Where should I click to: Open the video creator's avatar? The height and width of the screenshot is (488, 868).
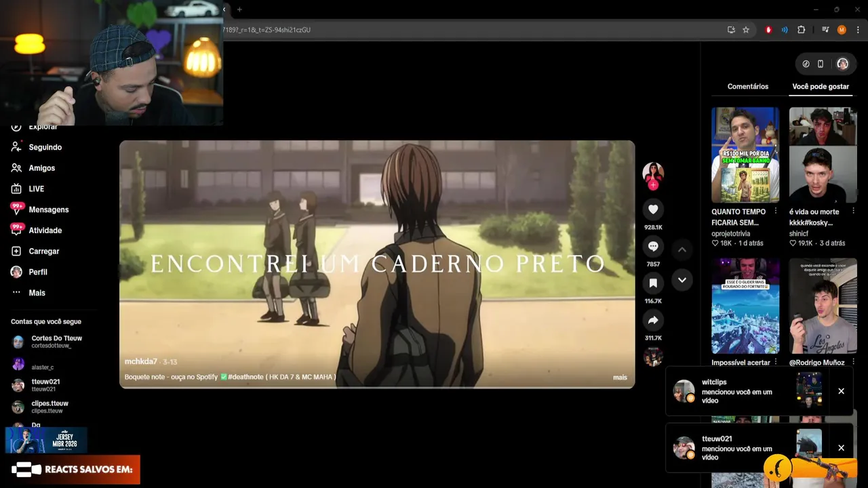653,173
